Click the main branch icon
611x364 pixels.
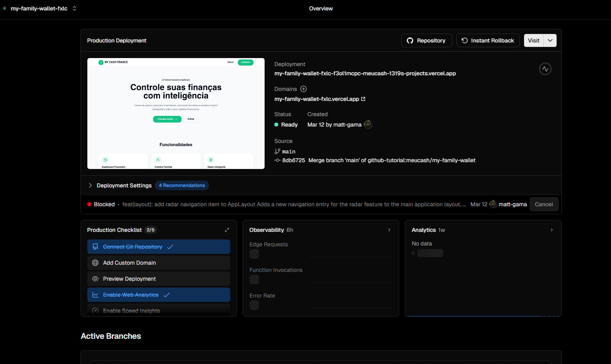point(277,151)
